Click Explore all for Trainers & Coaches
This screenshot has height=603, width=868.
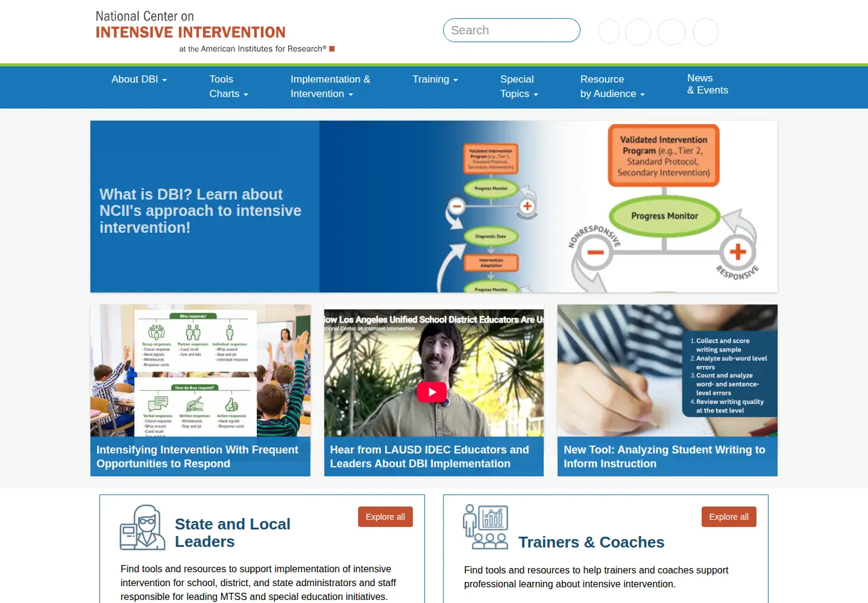click(729, 517)
